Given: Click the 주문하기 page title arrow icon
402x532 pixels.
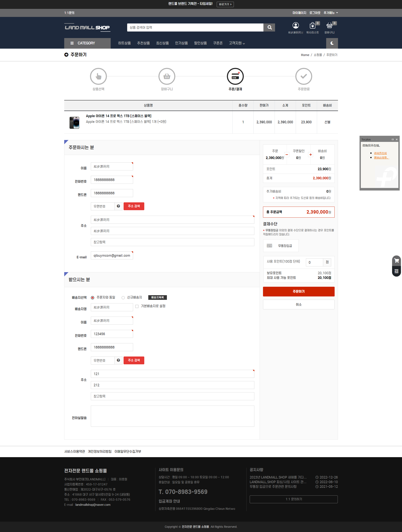Looking at the screenshot, I should (66, 55).
